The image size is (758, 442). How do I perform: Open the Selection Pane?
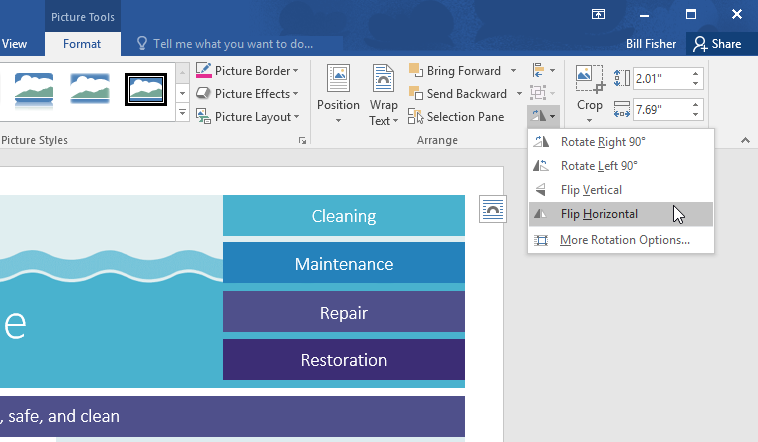(457, 117)
